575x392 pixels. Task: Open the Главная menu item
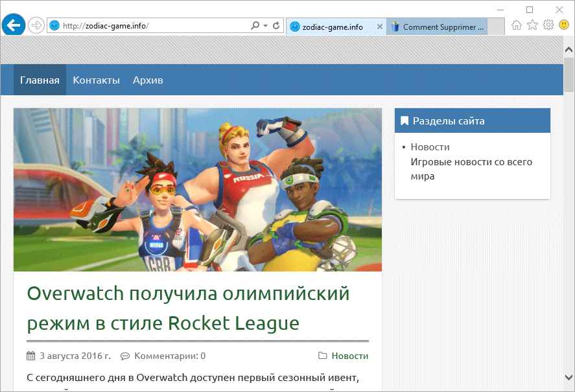(x=40, y=80)
